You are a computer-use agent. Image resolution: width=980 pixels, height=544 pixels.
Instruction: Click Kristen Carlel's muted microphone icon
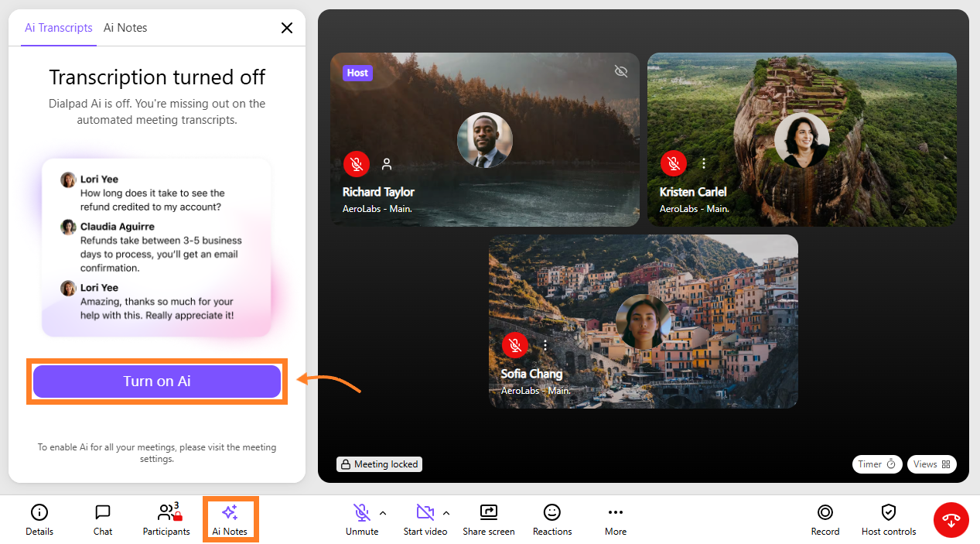coord(673,164)
